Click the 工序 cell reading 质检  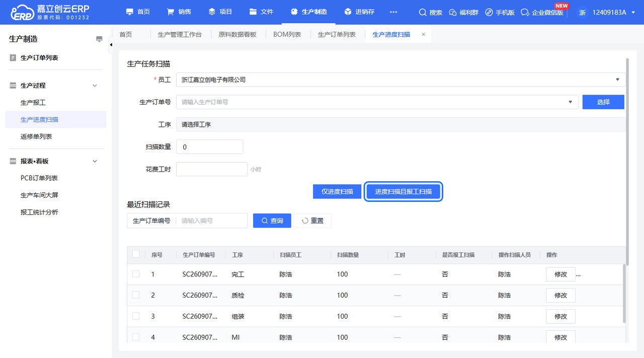[x=238, y=296]
